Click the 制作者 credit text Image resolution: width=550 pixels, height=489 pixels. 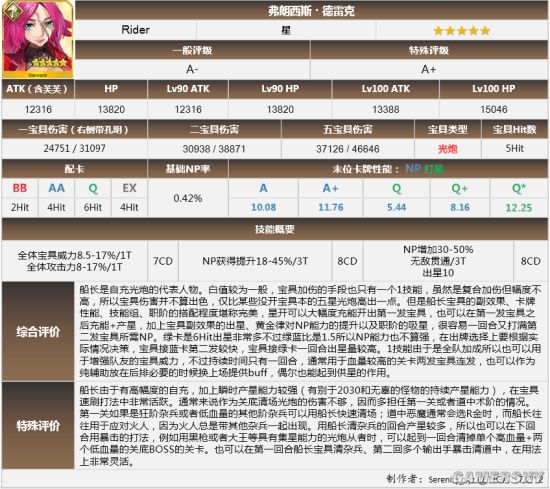pos(464,478)
